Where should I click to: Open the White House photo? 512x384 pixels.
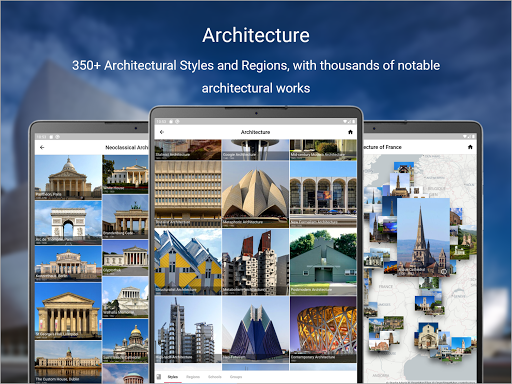[x=125, y=174]
